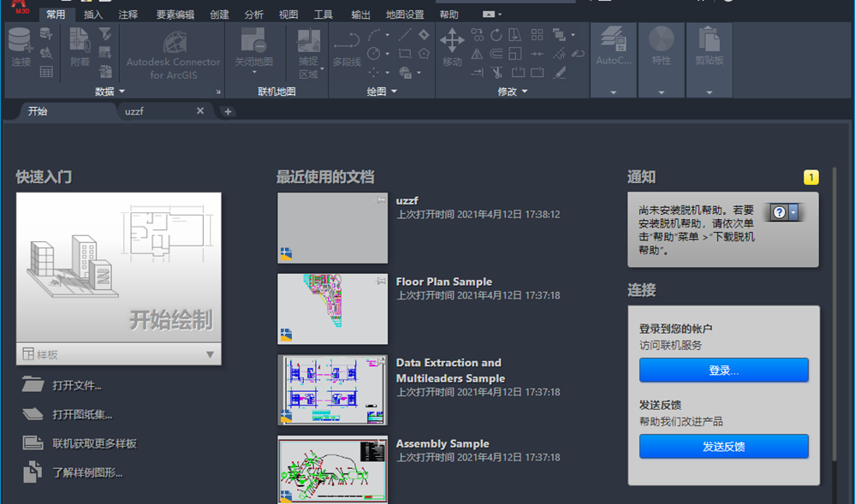Click the 登录... sign-in button
This screenshot has height=504, width=855.
pos(723,371)
